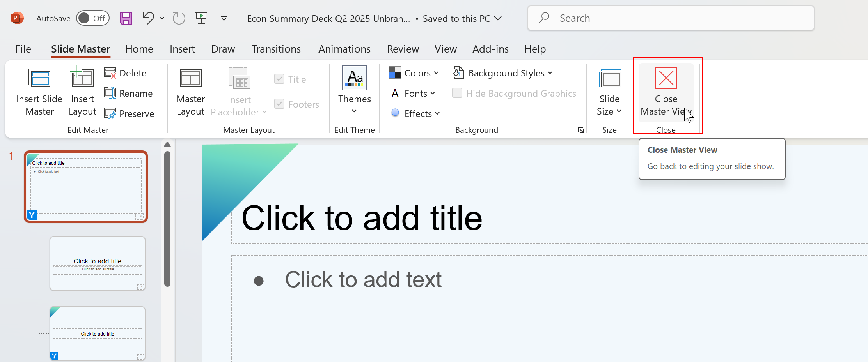
Task: Open the Help tab
Action: pyautogui.click(x=535, y=49)
